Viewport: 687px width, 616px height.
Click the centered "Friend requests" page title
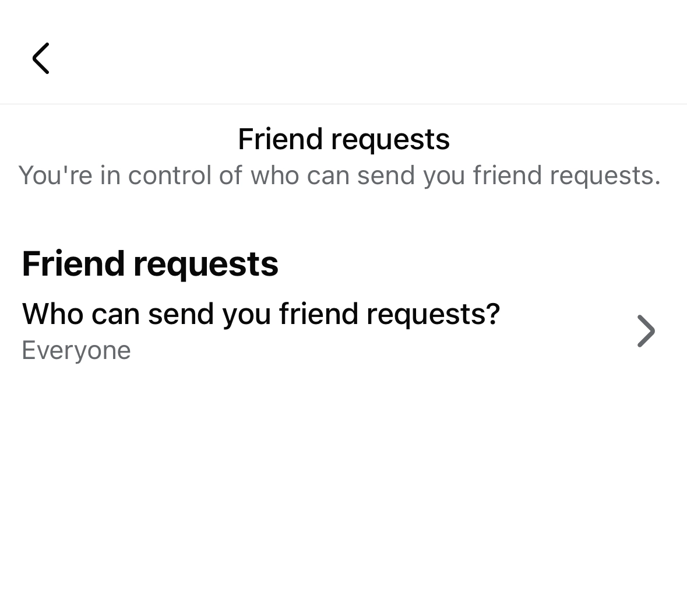coord(344,139)
